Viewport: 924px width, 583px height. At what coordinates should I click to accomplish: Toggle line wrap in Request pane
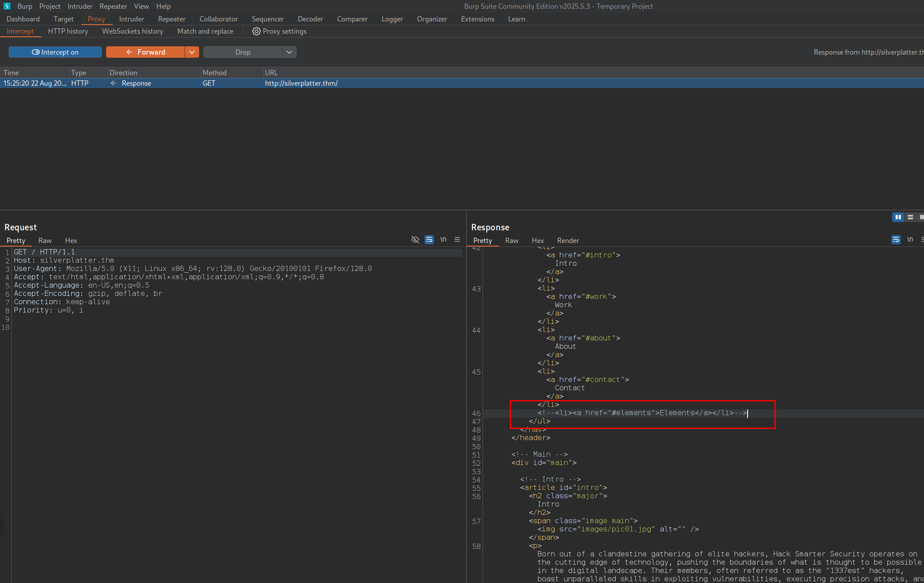click(x=429, y=239)
